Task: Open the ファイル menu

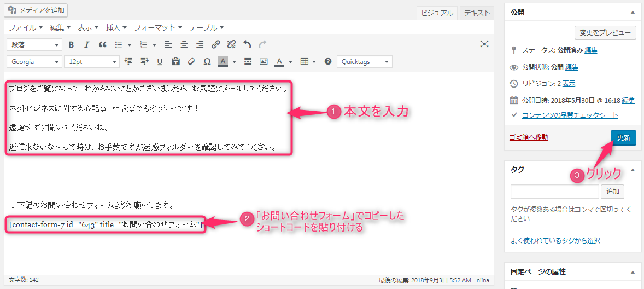Action: coord(26,27)
